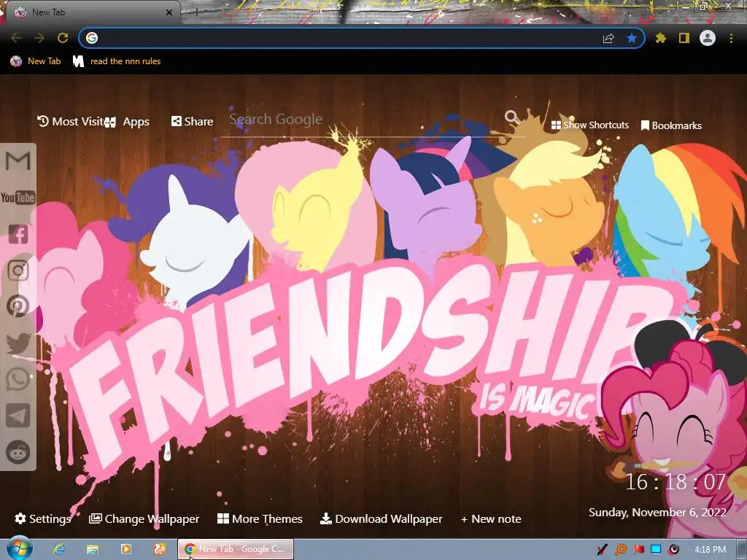
Task: Click the bookmark star in address bar
Action: (632, 38)
